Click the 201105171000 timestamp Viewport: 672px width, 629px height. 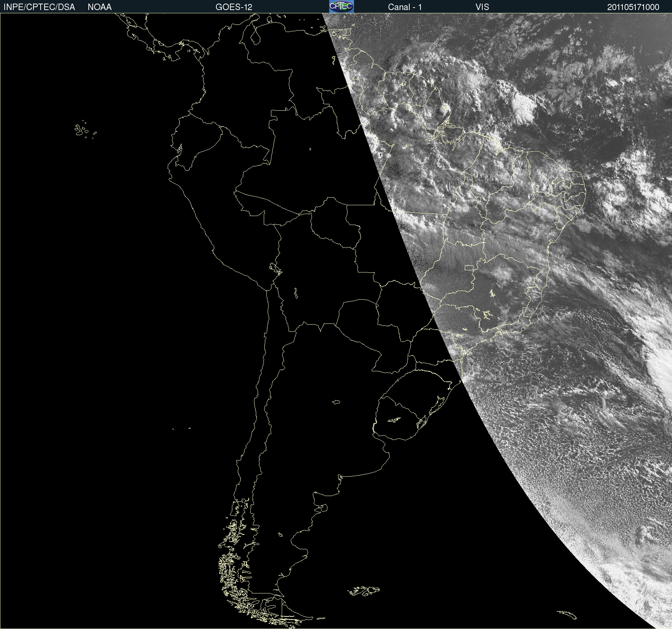(633, 7)
